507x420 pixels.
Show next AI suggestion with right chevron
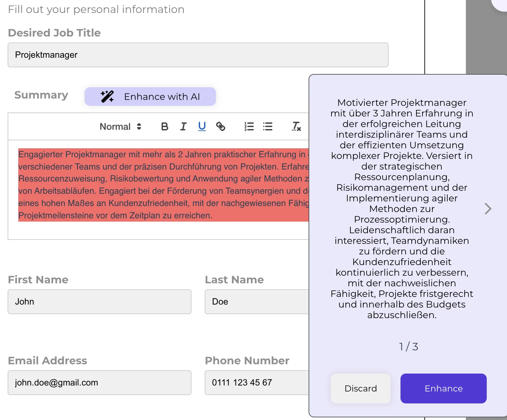coord(487,209)
